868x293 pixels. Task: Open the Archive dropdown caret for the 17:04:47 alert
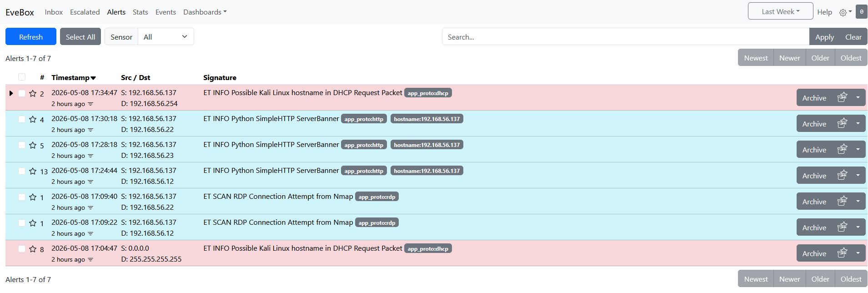coord(858,253)
